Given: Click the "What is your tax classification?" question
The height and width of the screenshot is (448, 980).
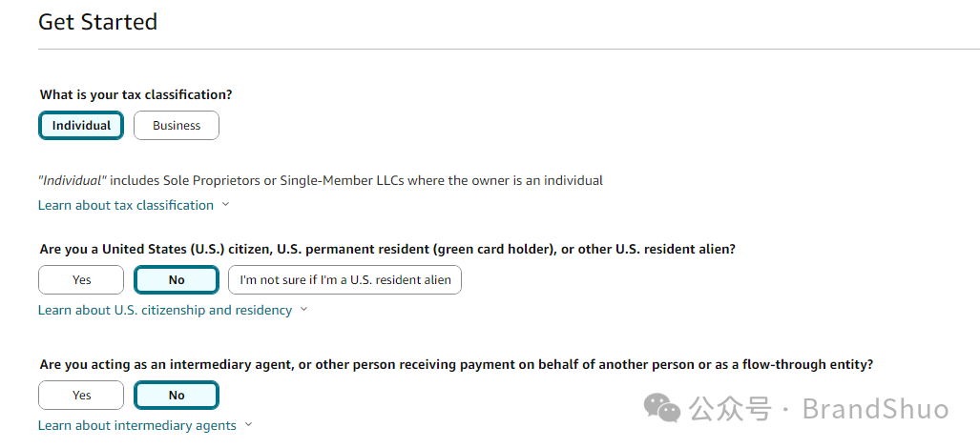Looking at the screenshot, I should (x=136, y=94).
